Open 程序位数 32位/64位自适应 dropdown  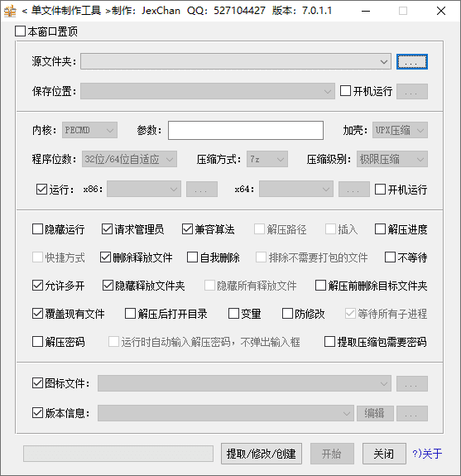[x=129, y=159]
